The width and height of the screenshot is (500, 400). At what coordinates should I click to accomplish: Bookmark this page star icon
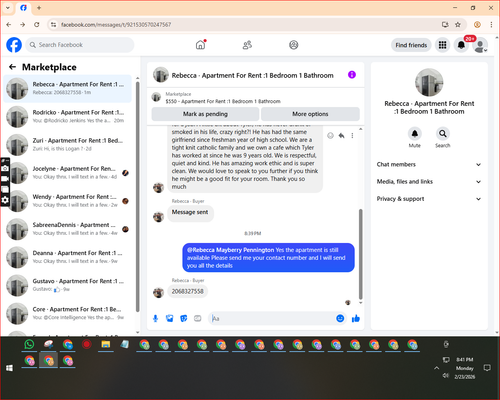[x=458, y=24]
